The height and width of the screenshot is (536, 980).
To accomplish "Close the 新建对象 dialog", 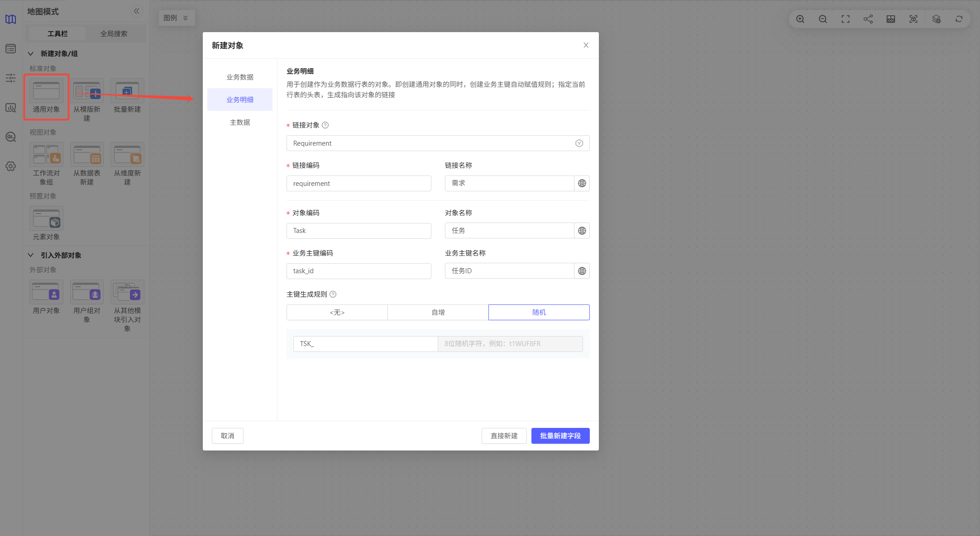I will tap(586, 45).
